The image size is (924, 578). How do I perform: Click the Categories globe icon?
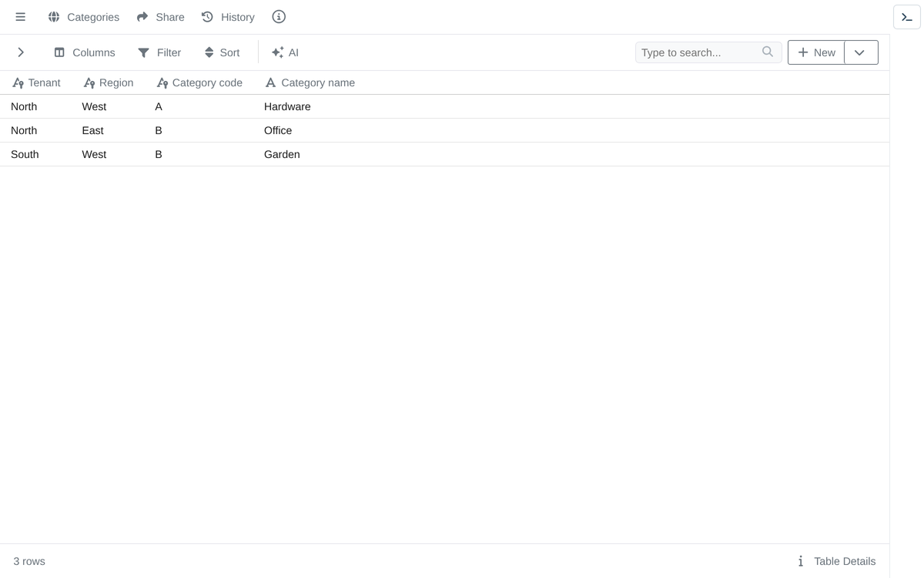tap(54, 17)
